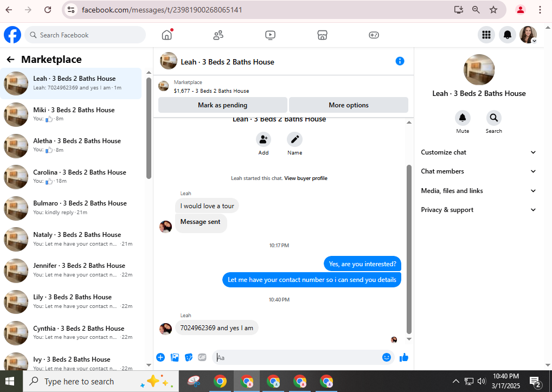Click the Add people icon
552x392 pixels.
[x=264, y=140]
